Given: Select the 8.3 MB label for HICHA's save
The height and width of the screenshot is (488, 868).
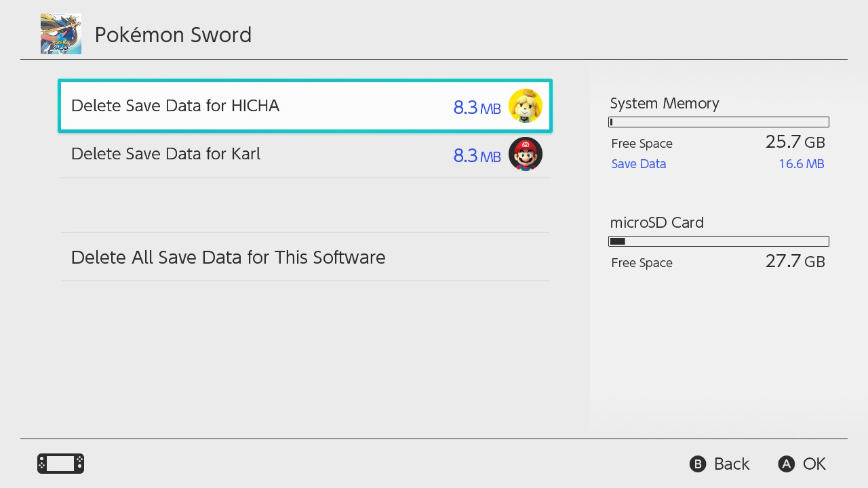Looking at the screenshot, I should (477, 107).
